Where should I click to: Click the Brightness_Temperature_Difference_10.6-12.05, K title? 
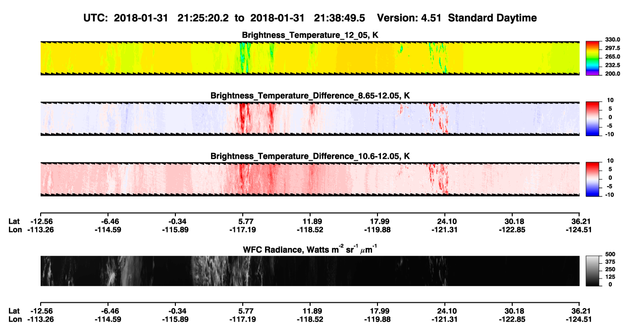click(310, 156)
